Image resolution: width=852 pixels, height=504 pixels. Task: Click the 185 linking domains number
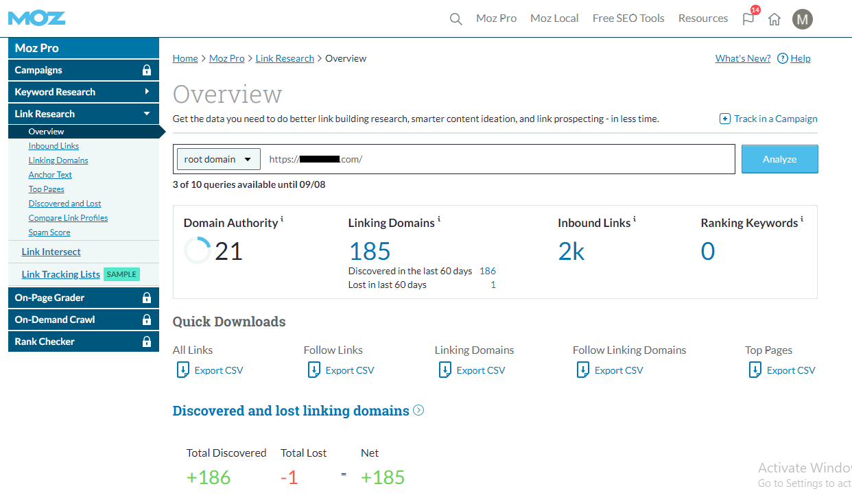pyautogui.click(x=370, y=252)
